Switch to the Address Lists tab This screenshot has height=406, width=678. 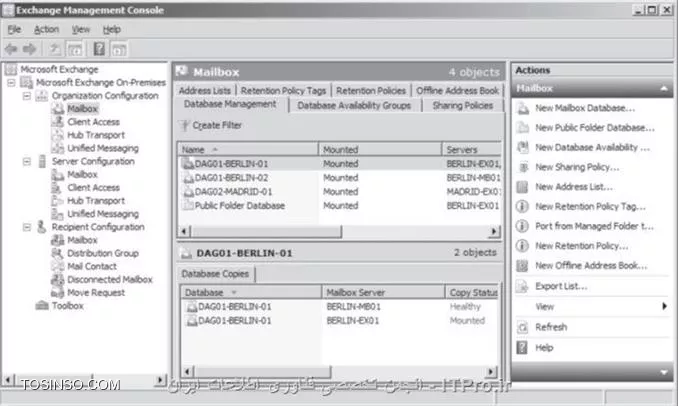(x=205, y=91)
